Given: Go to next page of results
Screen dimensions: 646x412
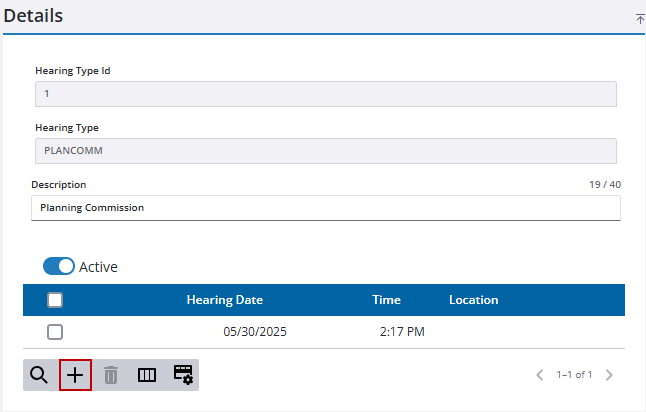Looking at the screenshot, I should 609,375.
